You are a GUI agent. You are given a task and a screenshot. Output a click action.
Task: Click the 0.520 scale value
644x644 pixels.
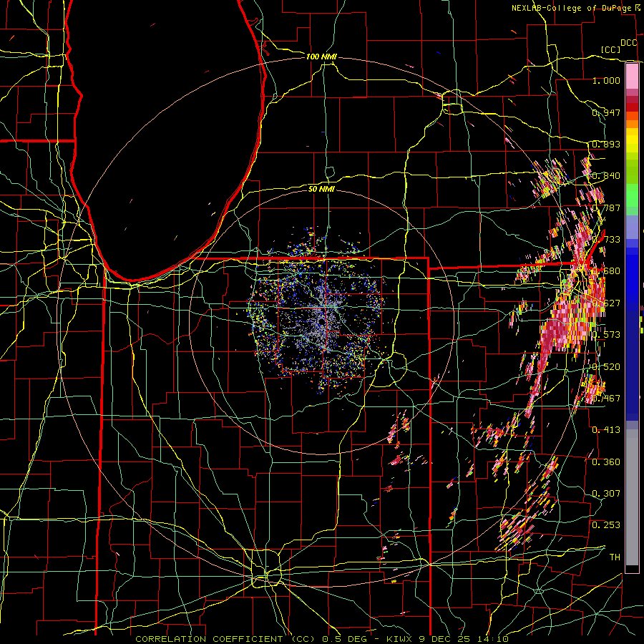coord(606,366)
